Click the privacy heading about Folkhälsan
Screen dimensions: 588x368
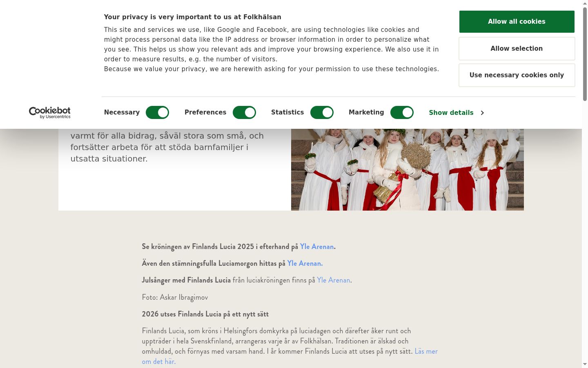[192, 17]
